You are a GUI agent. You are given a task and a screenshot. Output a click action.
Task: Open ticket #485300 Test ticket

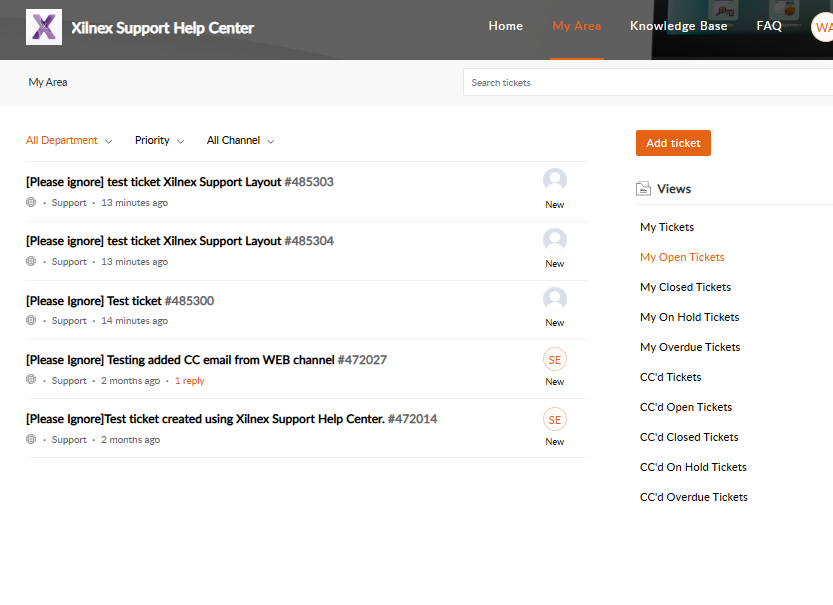[x=120, y=301]
